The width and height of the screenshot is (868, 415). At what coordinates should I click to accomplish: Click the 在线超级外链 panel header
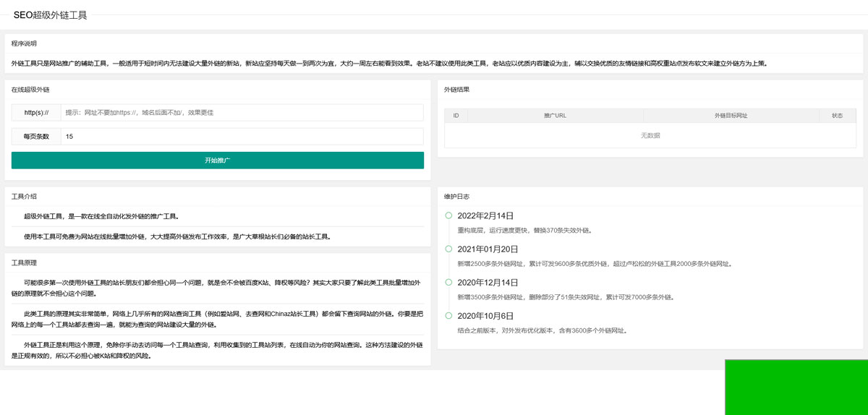coord(30,90)
